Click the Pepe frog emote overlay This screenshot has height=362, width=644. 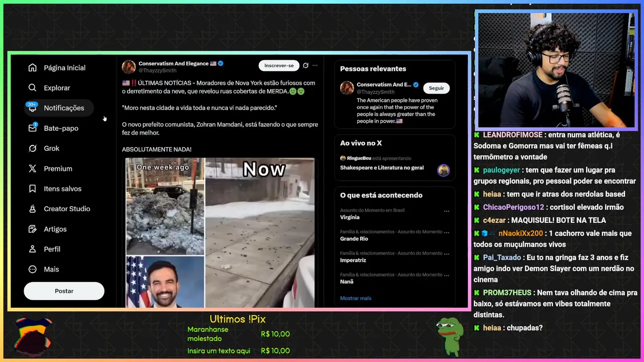(x=449, y=336)
